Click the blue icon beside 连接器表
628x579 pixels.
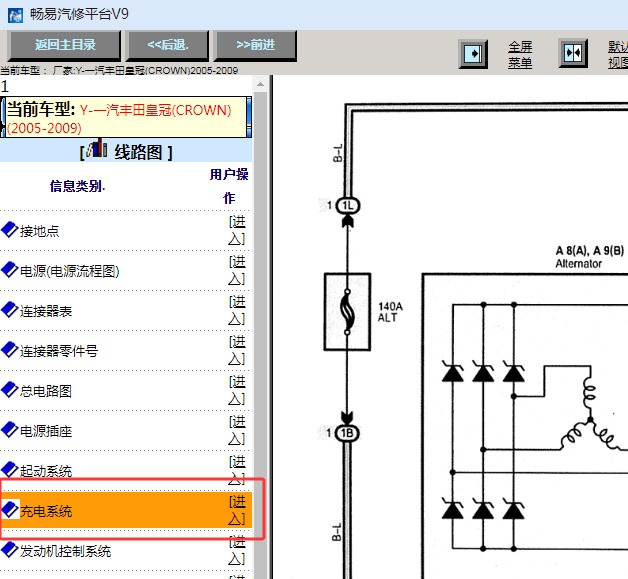(x=10, y=310)
